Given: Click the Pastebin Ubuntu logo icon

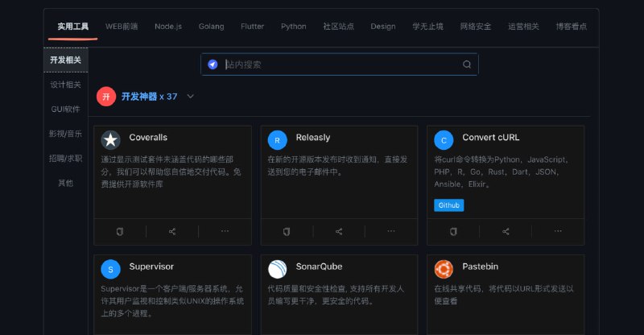Looking at the screenshot, I should pyautogui.click(x=444, y=269).
